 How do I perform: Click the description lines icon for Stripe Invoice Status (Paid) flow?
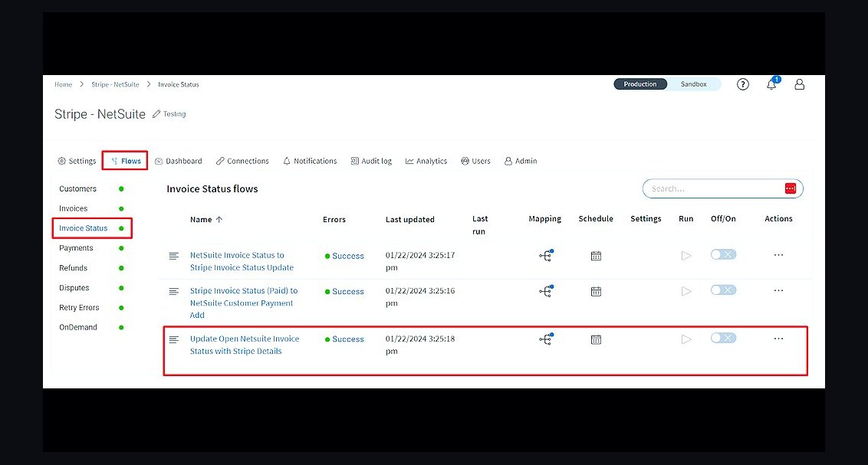(174, 291)
